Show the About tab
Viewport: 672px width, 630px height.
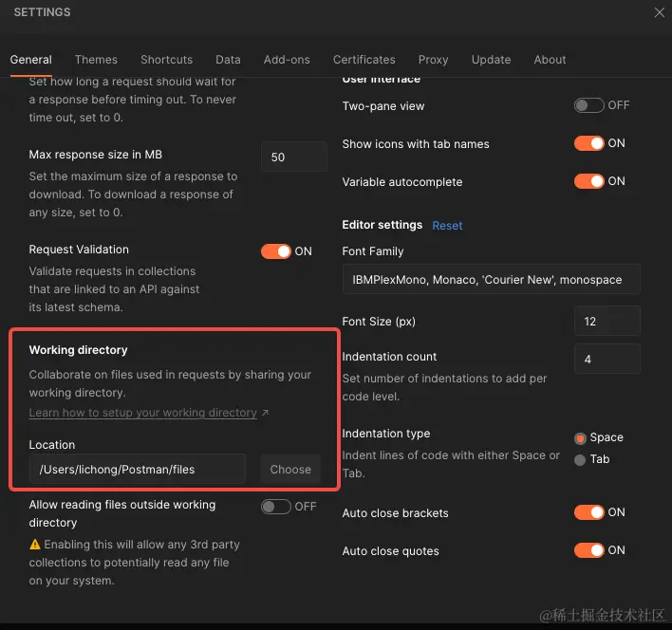click(x=550, y=60)
